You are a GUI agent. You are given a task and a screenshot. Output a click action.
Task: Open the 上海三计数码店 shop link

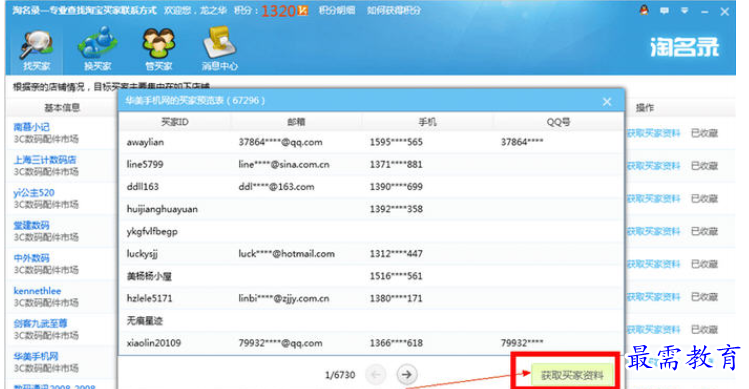pos(45,160)
